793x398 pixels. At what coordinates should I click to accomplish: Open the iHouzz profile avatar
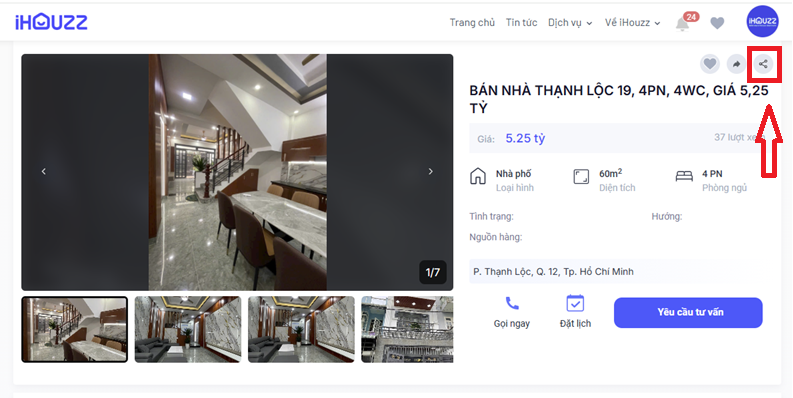763,21
